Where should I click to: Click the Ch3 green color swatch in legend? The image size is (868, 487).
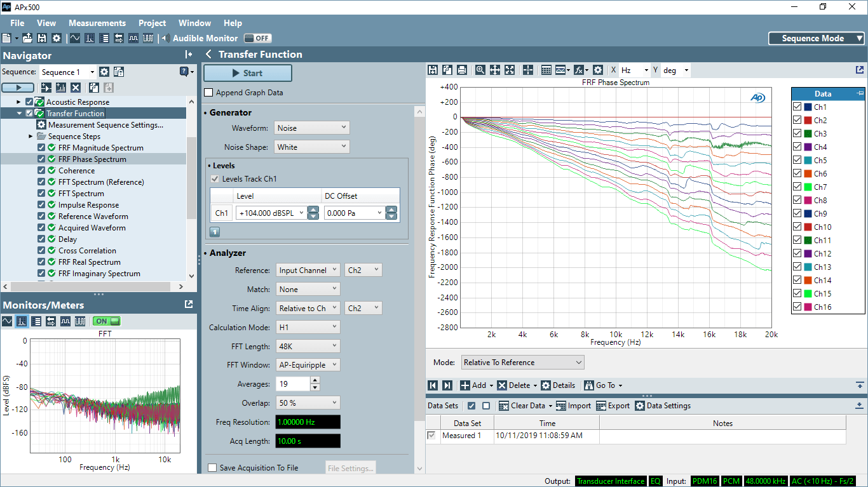(x=808, y=134)
